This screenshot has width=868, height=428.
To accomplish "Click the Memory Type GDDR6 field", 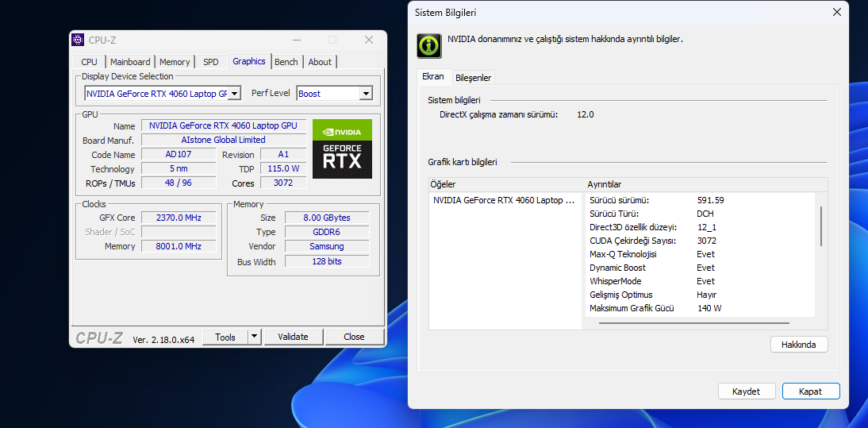I will (x=327, y=232).
